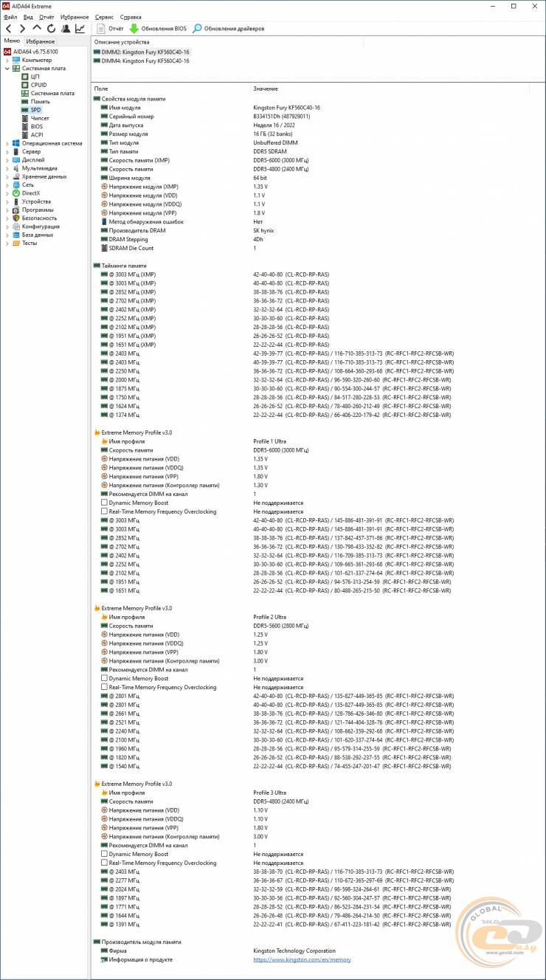546x980 pixels.
Task: Open the graph chart icon in the toolbar
Action: point(80,29)
